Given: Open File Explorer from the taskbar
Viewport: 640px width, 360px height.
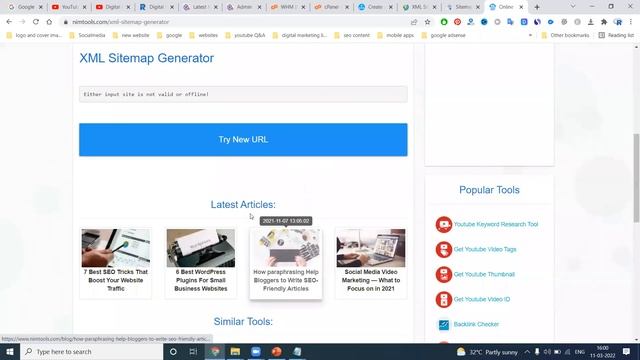Looking at the screenshot, I should (x=235, y=351).
